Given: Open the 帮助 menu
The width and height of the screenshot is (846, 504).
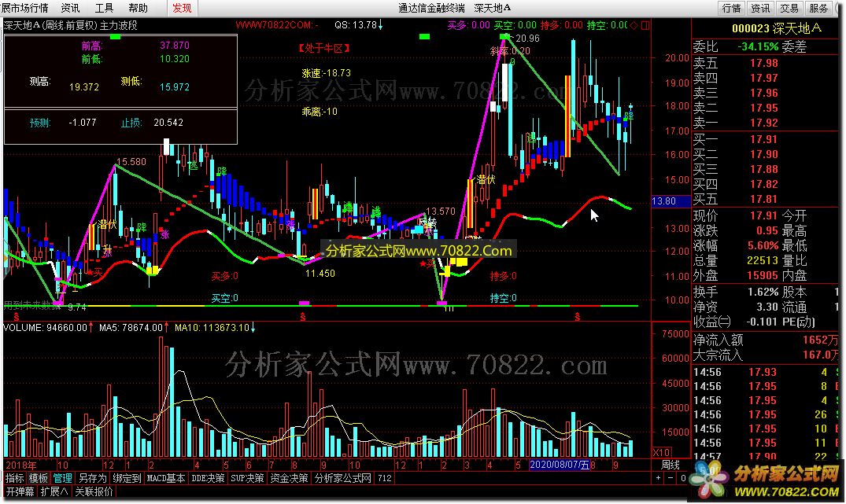Looking at the screenshot, I should 139,8.
